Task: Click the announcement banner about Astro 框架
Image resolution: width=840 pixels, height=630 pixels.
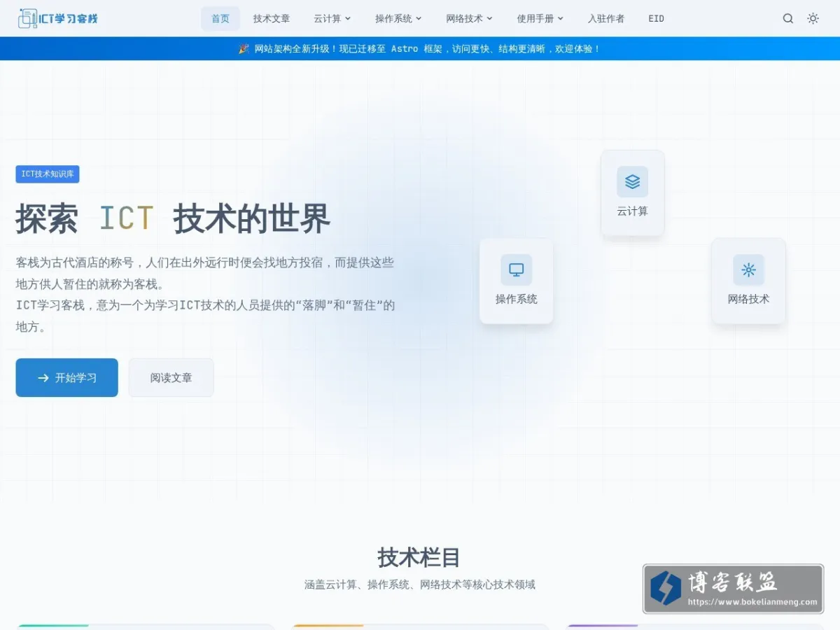Action: [420, 49]
